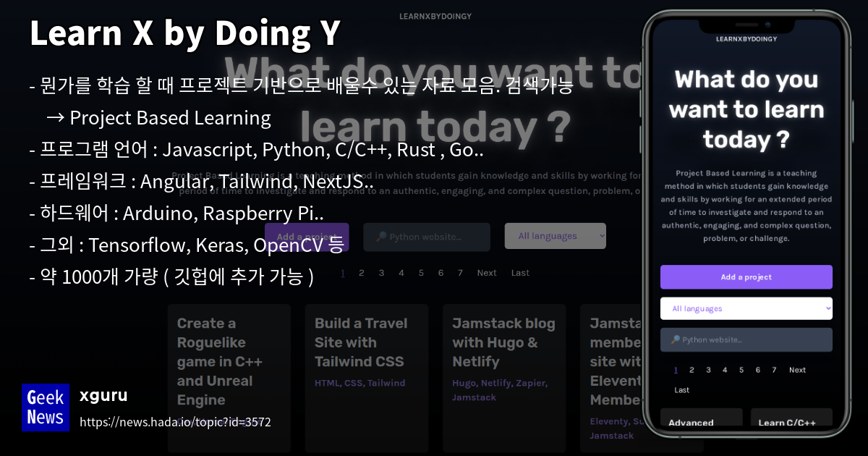Select page 7 on the phone pagination
This screenshot has width=868, height=456.
774,370
